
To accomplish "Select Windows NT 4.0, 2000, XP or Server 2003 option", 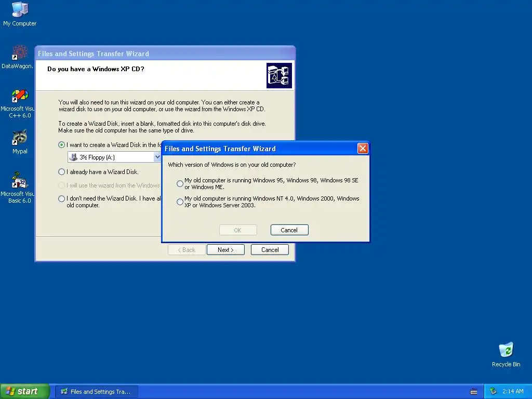I will (180, 202).
